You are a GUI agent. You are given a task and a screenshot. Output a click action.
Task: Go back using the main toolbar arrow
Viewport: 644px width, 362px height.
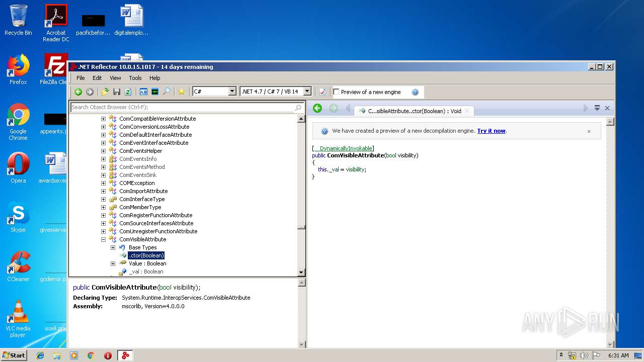point(78,92)
